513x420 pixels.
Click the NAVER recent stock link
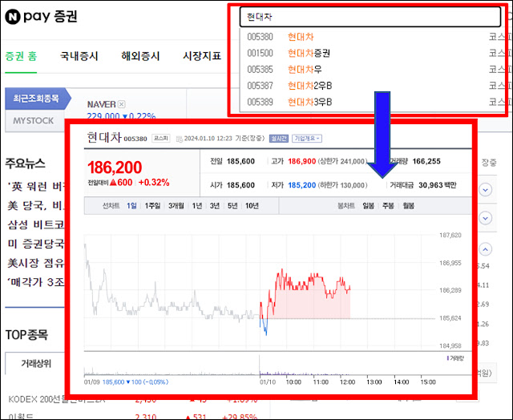pos(102,104)
